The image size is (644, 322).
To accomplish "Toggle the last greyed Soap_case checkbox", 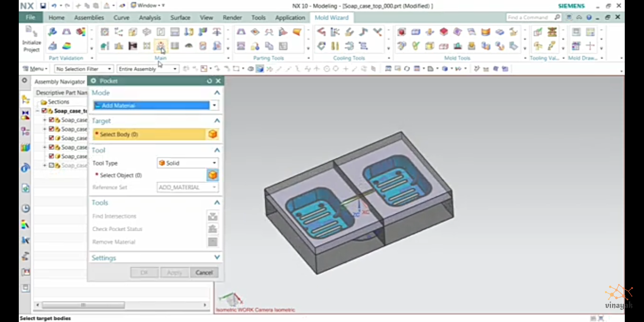I will tap(51, 165).
